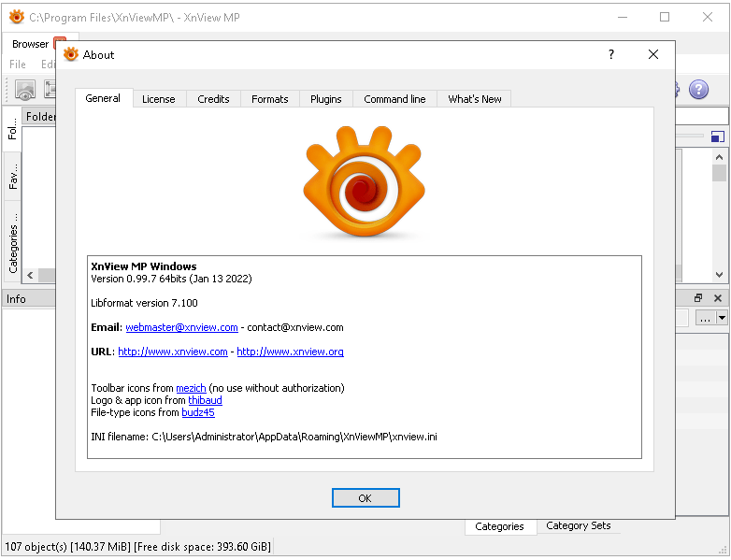Open the Categories vertical side tab
731x560 pixels.
pos(12,242)
